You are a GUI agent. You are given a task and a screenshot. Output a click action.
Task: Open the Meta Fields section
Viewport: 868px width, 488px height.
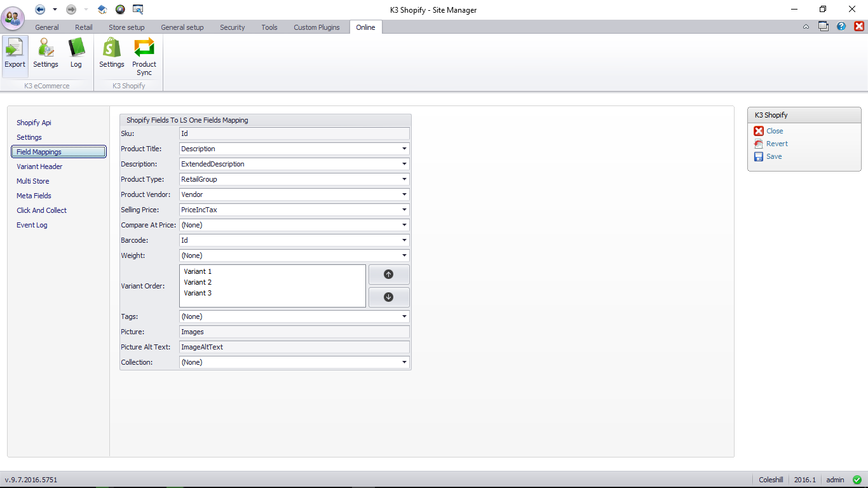[x=34, y=196]
